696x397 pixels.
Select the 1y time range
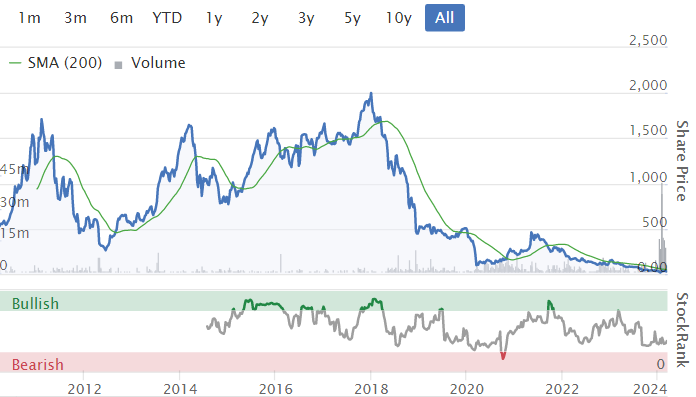214,18
